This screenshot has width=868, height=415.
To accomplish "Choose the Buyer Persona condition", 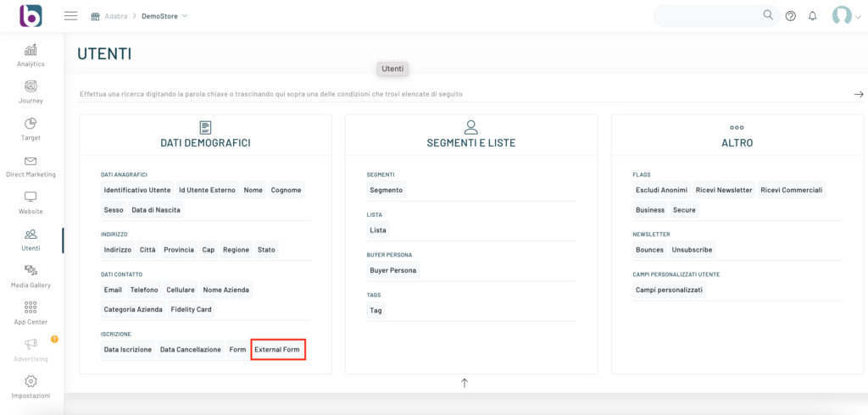I will (392, 270).
